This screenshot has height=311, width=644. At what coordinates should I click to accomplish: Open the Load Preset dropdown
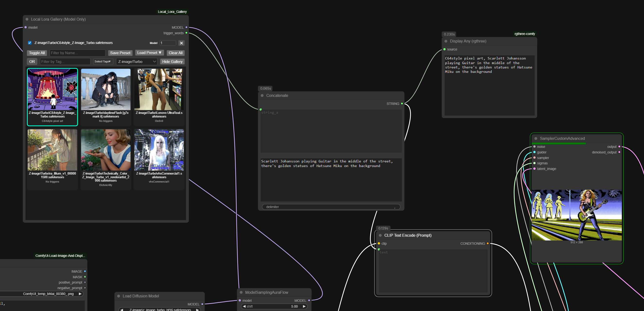149,53
